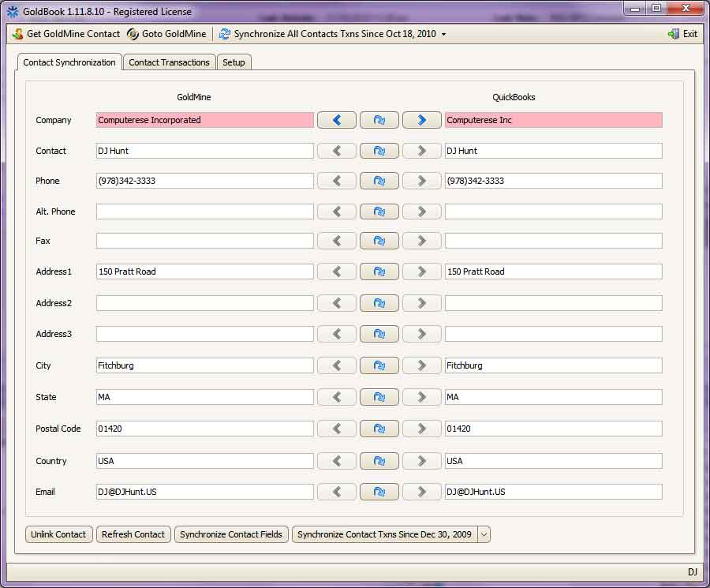
Task: Click the right arrow in the Fax row
Action: pos(421,241)
